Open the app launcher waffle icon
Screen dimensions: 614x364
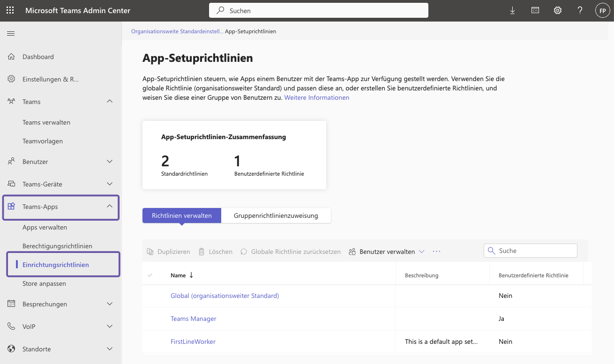(10, 10)
